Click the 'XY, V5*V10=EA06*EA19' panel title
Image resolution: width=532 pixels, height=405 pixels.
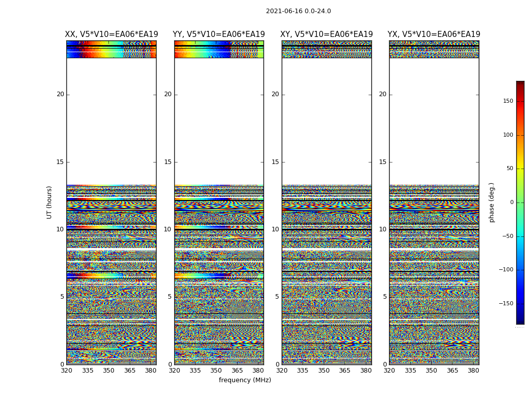tap(326, 34)
